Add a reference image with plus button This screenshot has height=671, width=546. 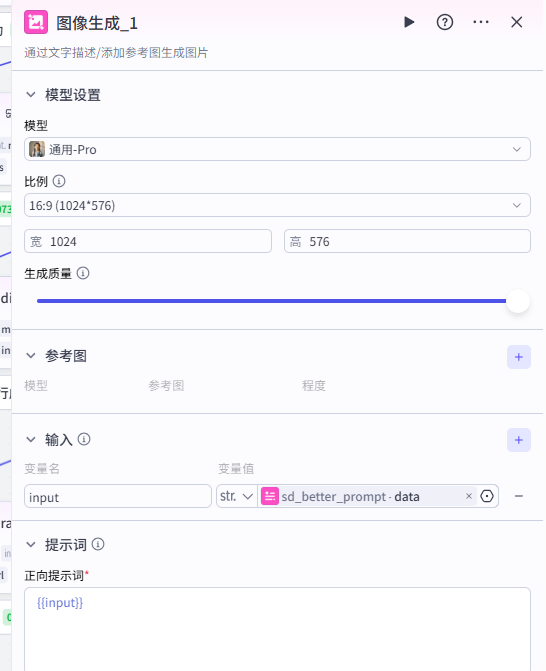coord(519,357)
